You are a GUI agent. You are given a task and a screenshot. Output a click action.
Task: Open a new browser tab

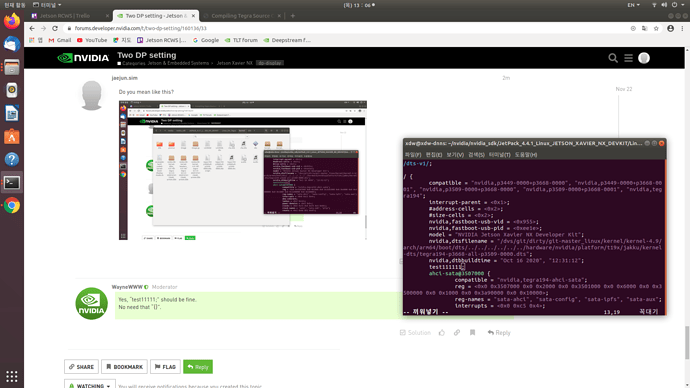293,16
